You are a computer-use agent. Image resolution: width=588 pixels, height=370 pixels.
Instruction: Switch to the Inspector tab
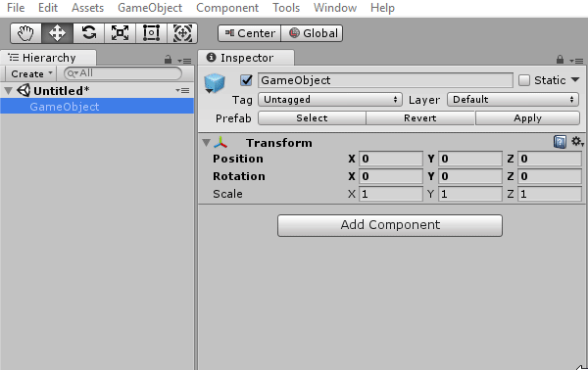[x=246, y=58]
